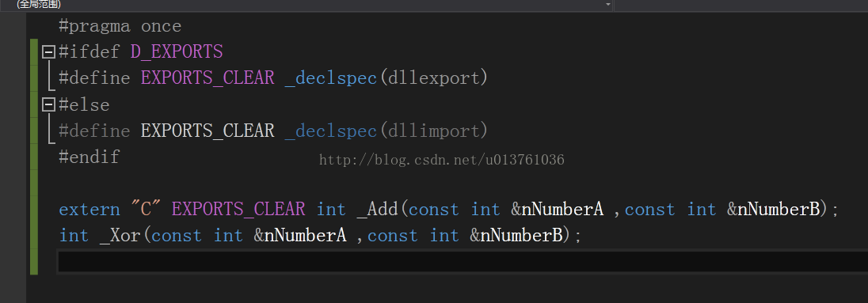Click the #else directive text
Viewport: 868px width, 303px height.
(84, 104)
